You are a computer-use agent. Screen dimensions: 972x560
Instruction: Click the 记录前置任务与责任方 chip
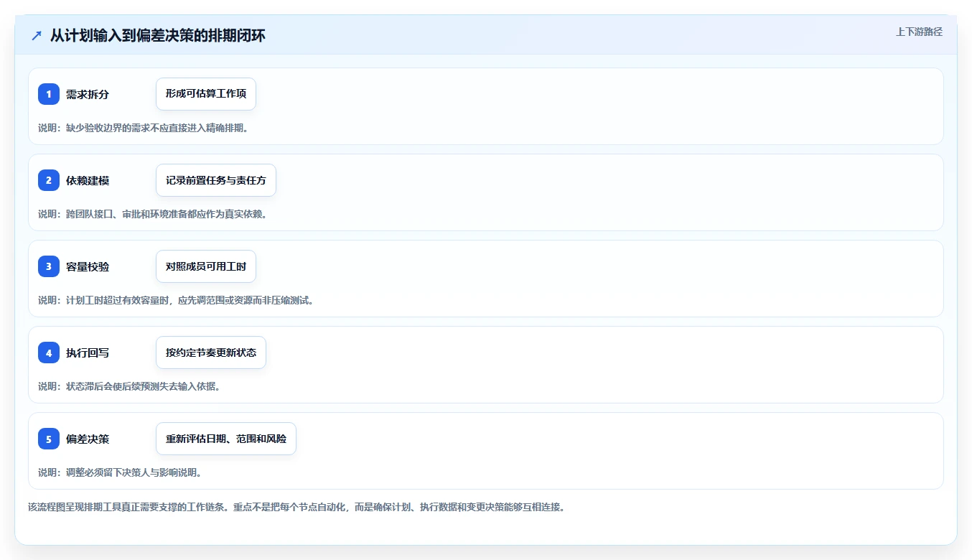point(216,180)
